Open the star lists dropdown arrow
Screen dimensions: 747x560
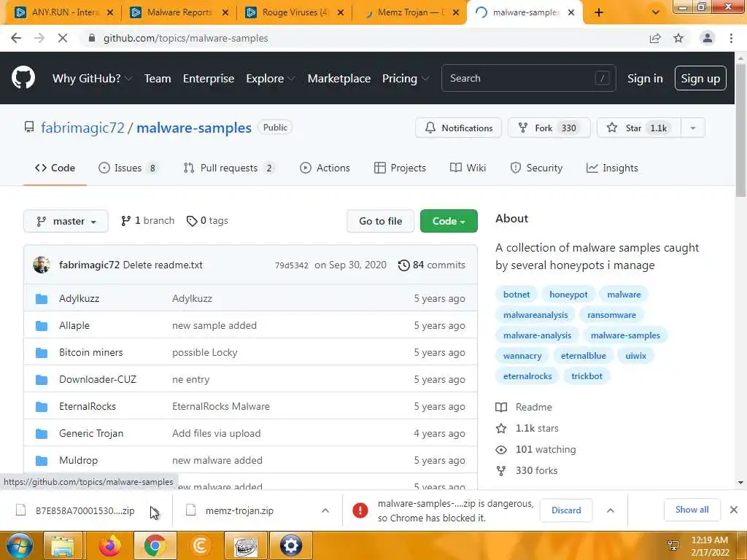coord(693,128)
